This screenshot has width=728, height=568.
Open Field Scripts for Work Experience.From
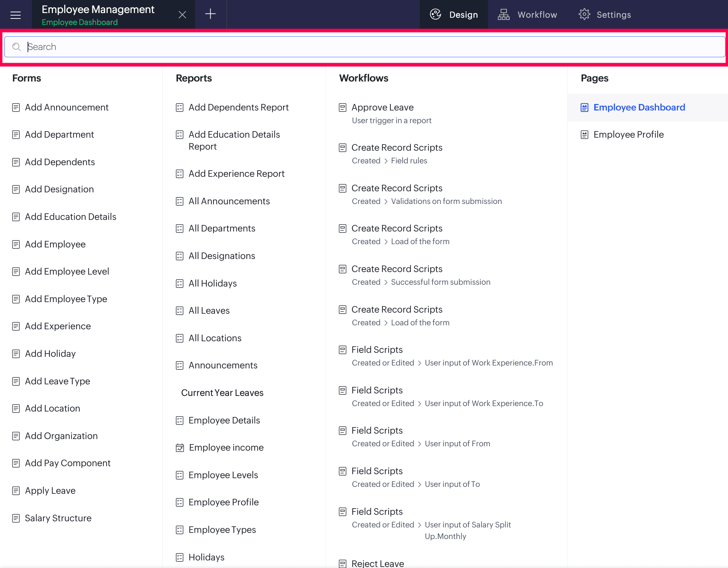tap(377, 350)
